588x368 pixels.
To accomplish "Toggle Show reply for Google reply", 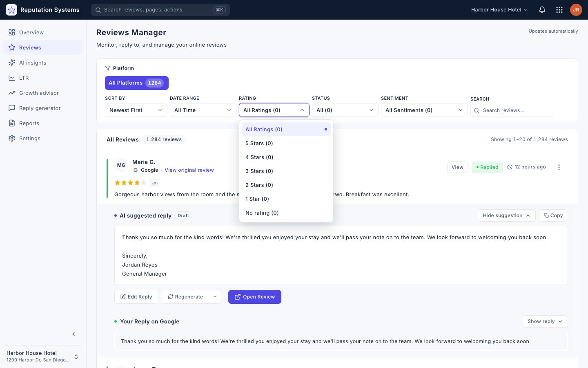I will point(545,321).
